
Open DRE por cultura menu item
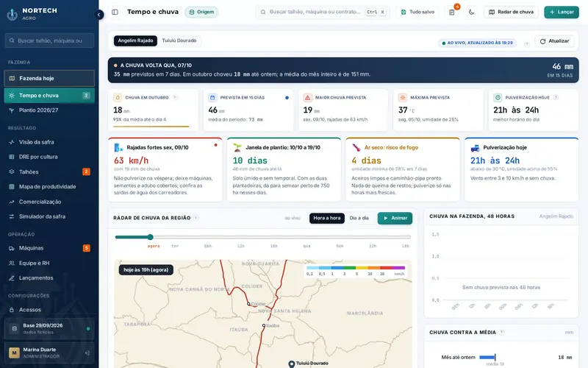click(x=49, y=157)
